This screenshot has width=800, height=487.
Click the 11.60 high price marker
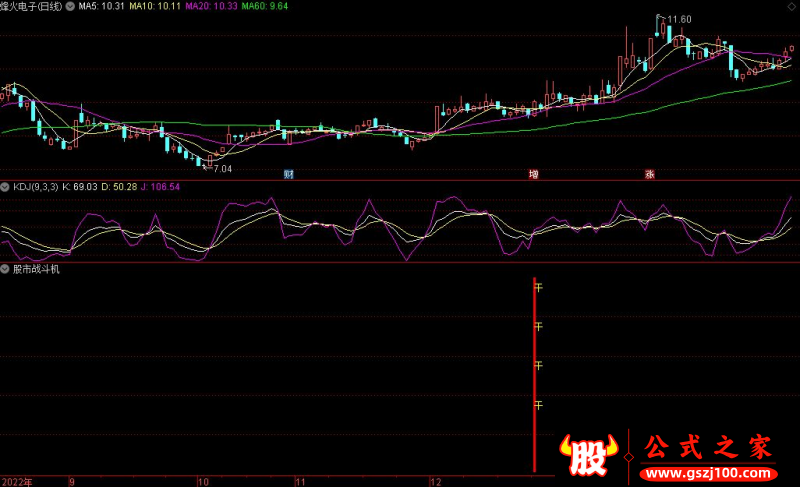coord(679,19)
